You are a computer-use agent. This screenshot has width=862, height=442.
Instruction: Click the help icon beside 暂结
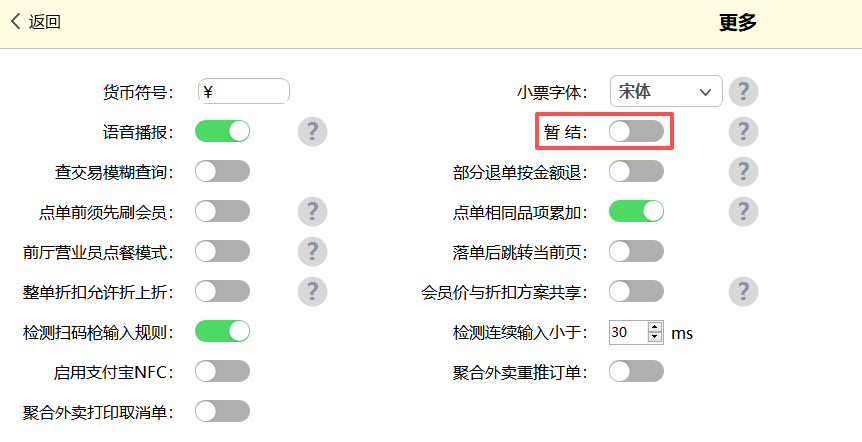pyautogui.click(x=743, y=131)
